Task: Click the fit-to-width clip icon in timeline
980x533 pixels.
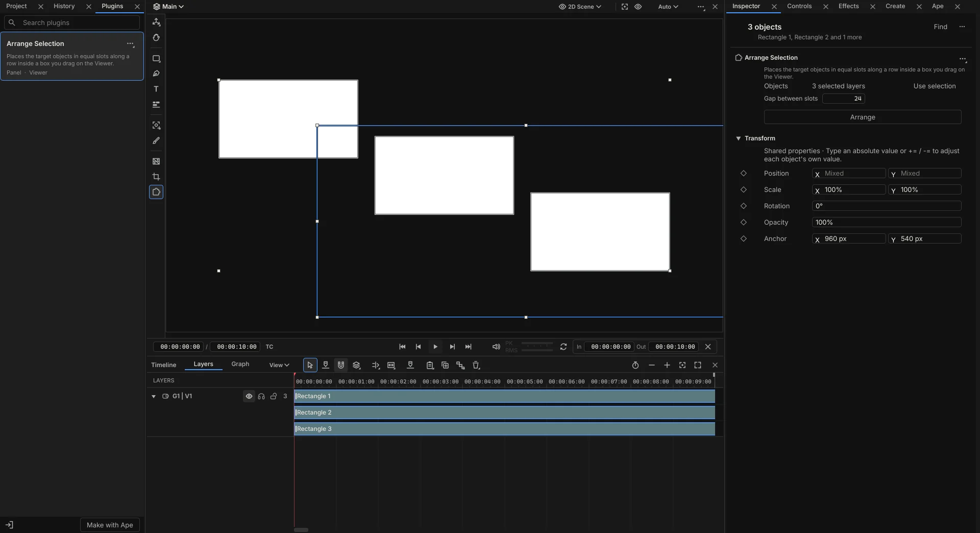Action: click(x=391, y=365)
